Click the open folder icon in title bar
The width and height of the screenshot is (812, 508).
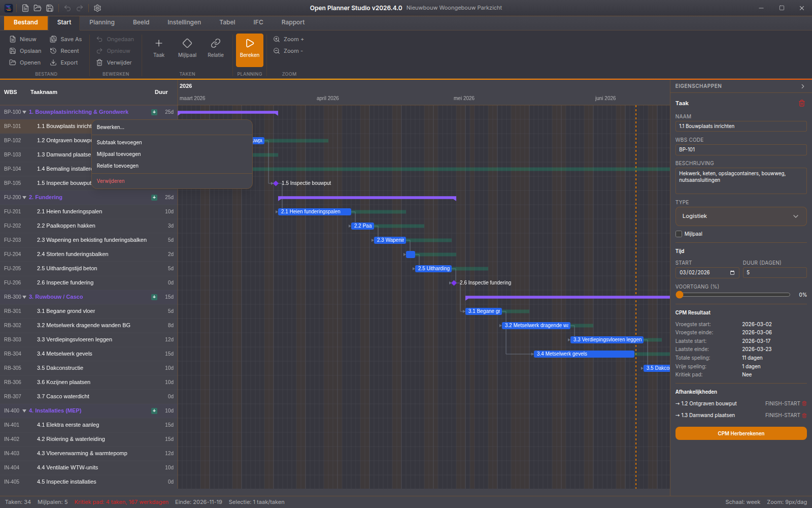coord(38,8)
